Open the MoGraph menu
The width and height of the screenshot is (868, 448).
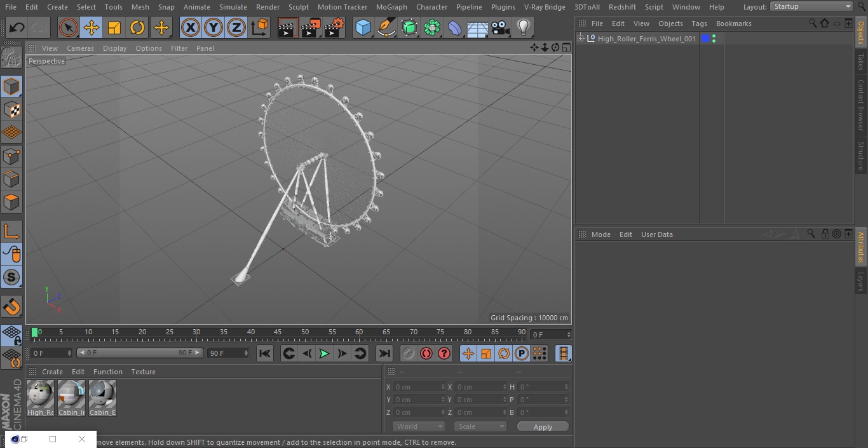(391, 7)
